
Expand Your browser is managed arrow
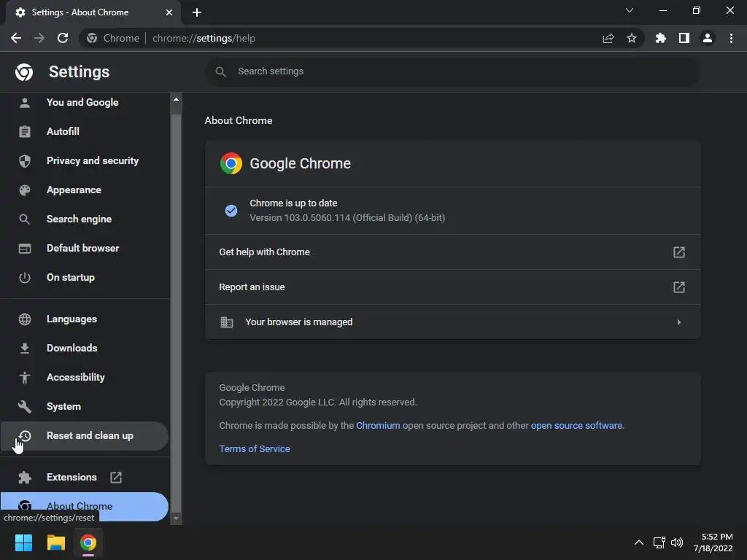pyautogui.click(x=679, y=322)
